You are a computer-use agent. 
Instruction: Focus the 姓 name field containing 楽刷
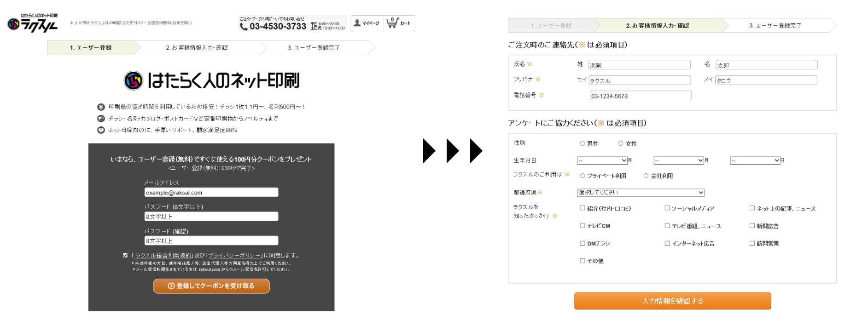(640, 65)
